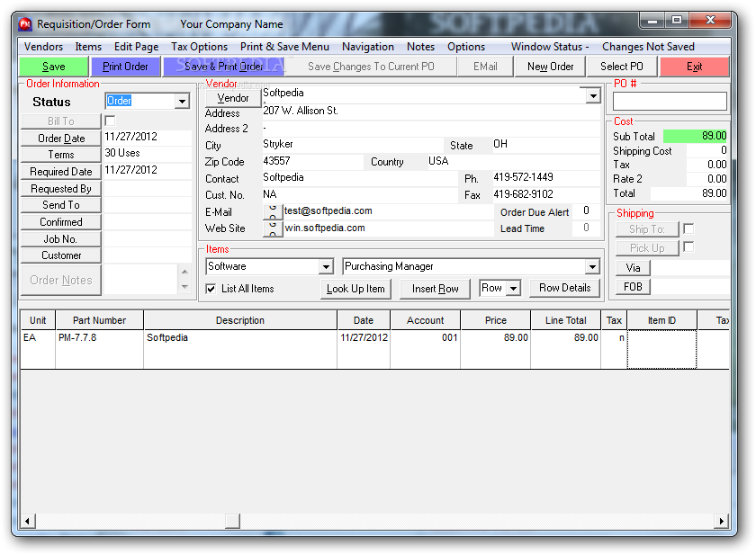Open the Software category dropdown
This screenshot has height=555, width=756.
pyautogui.click(x=326, y=266)
